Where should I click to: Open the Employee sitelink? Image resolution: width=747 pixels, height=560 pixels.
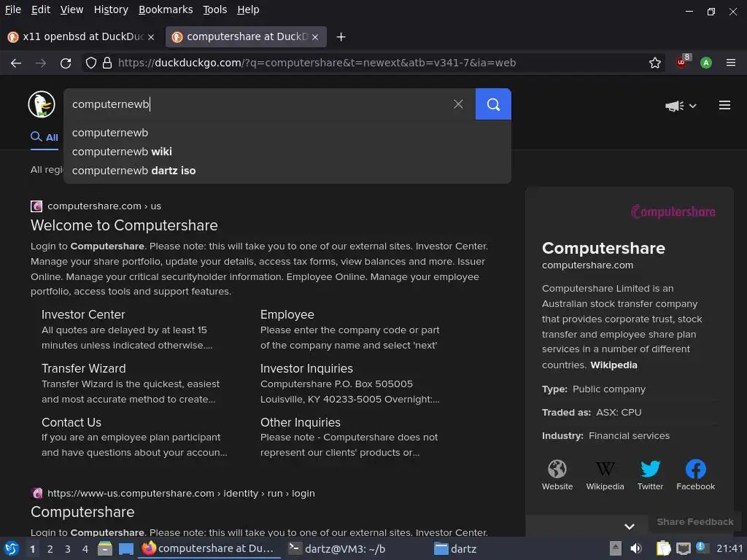tap(287, 315)
